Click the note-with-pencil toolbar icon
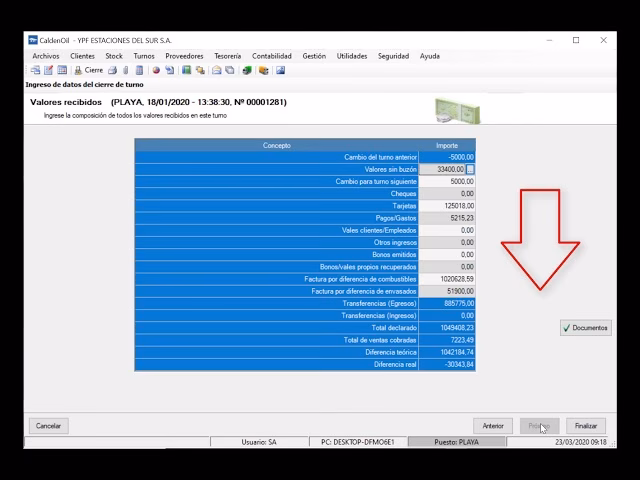The width and height of the screenshot is (640, 480). point(48,70)
